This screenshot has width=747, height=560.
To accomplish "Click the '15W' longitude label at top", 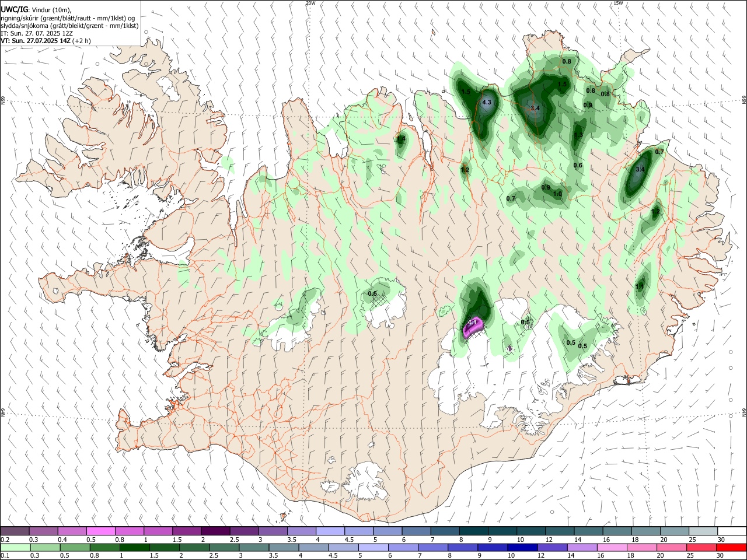I will pos(618,3).
